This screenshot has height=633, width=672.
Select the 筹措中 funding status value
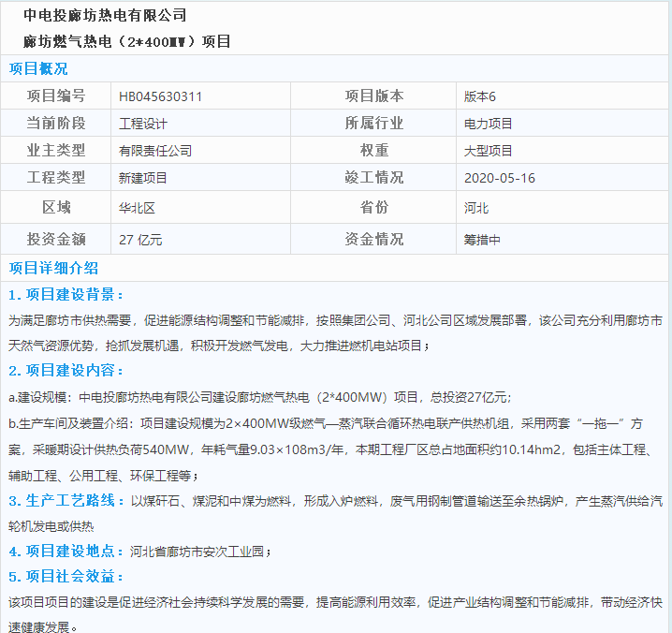tap(482, 240)
